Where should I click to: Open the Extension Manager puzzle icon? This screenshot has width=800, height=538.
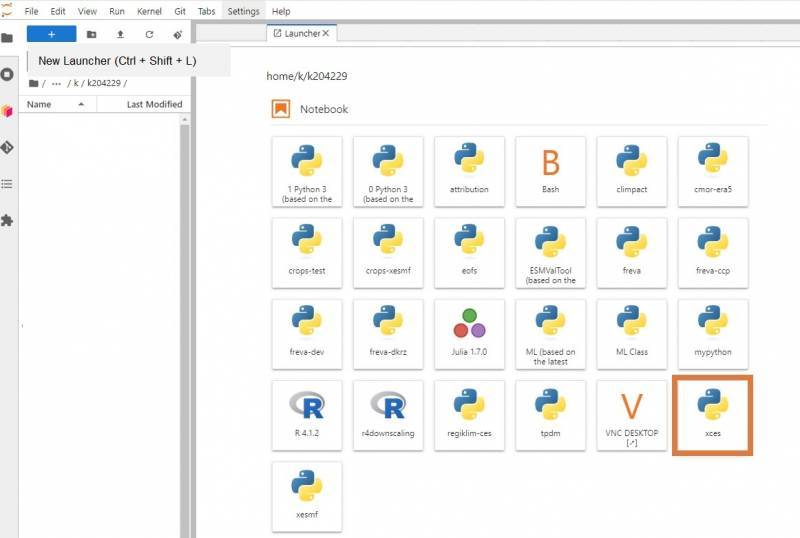pyautogui.click(x=7, y=221)
